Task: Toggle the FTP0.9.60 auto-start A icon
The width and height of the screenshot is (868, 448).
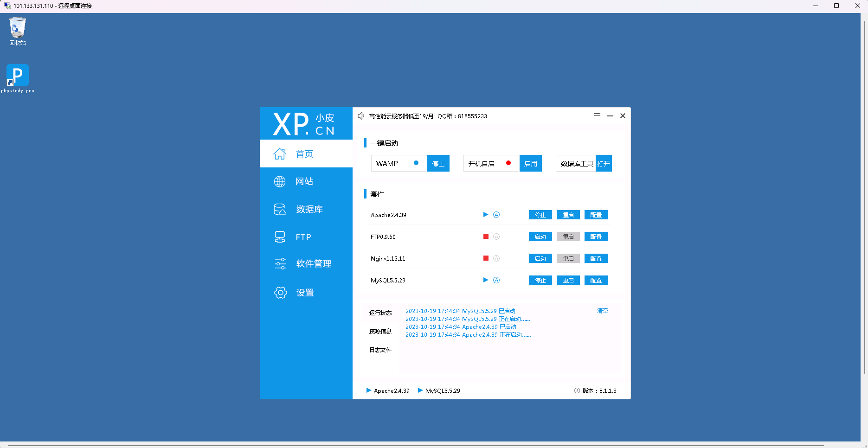Action: pos(496,237)
